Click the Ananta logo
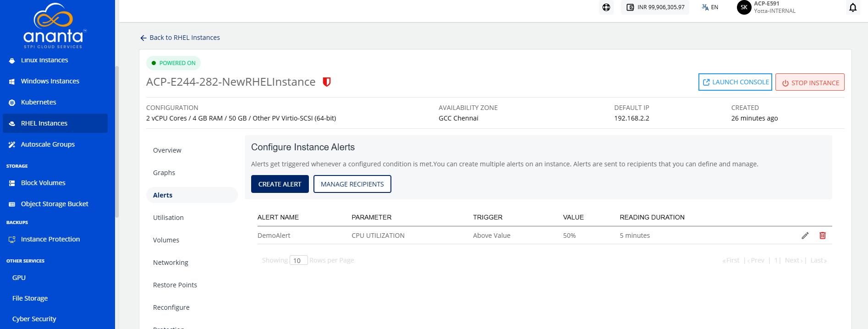868x329 pixels. pos(54,26)
